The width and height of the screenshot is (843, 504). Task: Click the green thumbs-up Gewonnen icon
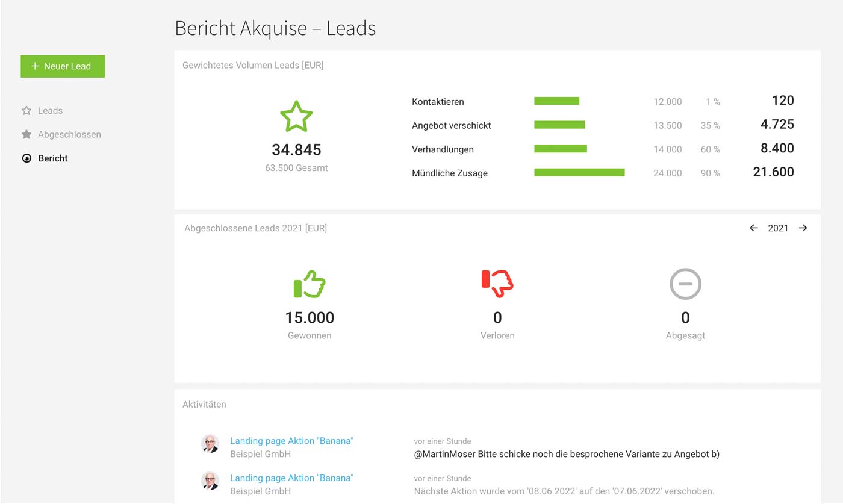310,284
